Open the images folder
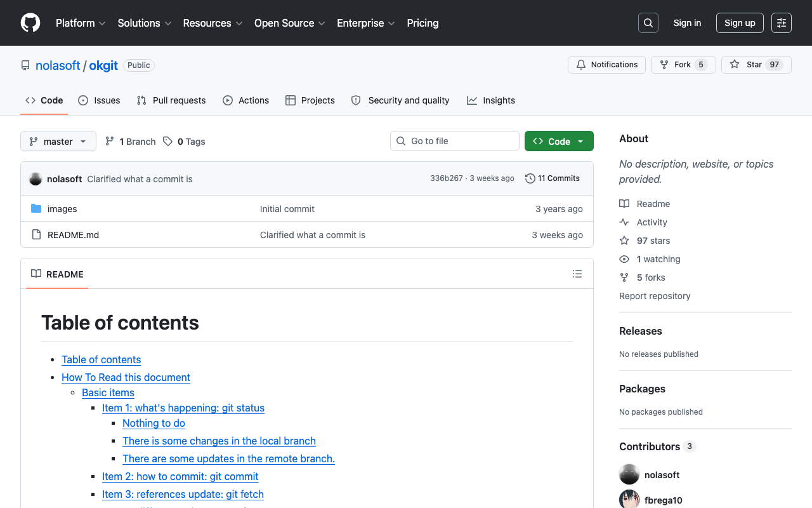Screen dimensions: 812x508 (62, 209)
